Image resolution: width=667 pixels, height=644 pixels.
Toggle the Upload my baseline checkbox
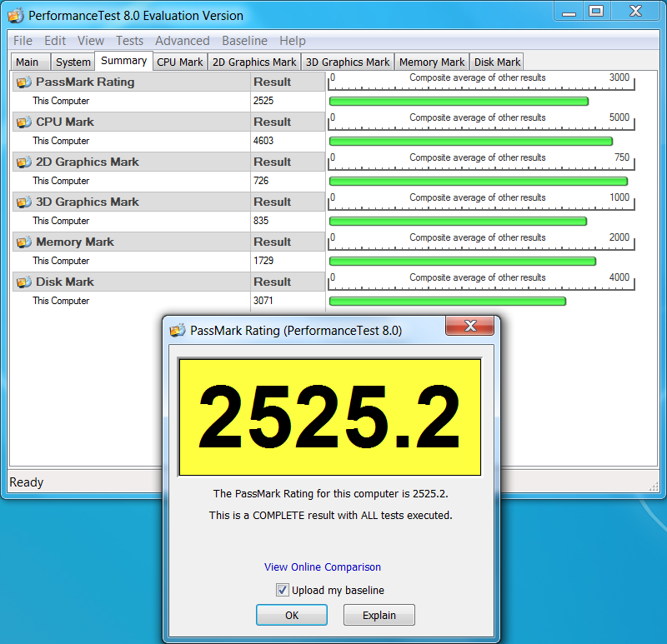[x=282, y=590]
